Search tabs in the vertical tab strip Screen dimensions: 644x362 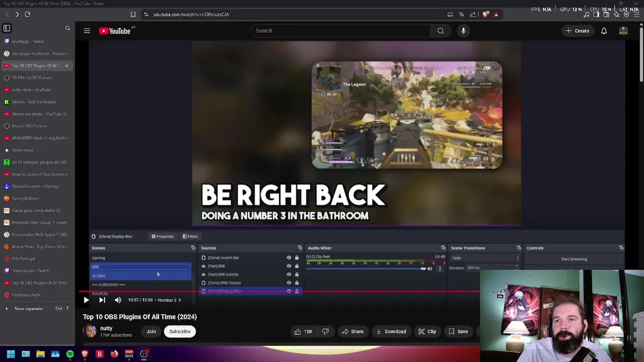(x=67, y=28)
